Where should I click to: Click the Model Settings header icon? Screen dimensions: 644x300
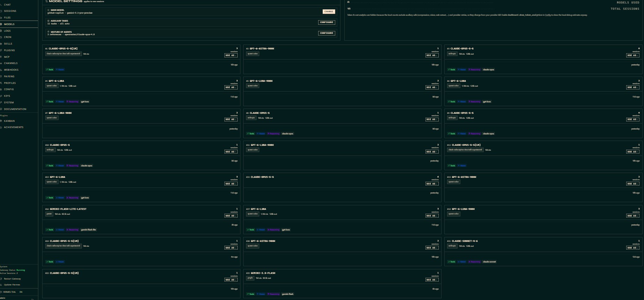click(x=47, y=1)
